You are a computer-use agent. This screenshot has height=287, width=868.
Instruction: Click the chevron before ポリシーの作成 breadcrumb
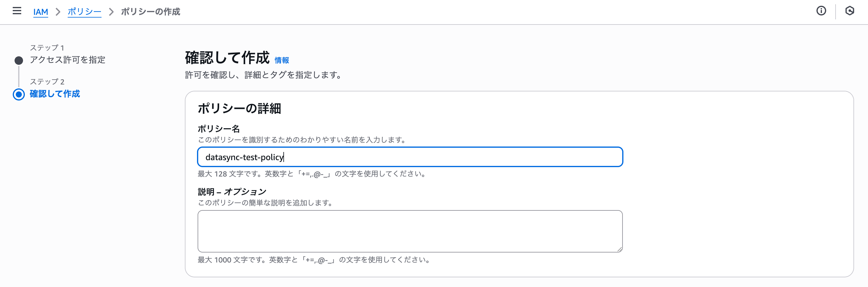pos(111,12)
